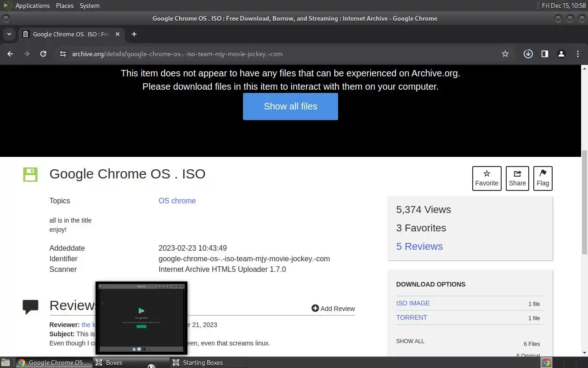This screenshot has height=368, width=588.
Task: Click the page vertical scrollbar
Action: point(584,202)
